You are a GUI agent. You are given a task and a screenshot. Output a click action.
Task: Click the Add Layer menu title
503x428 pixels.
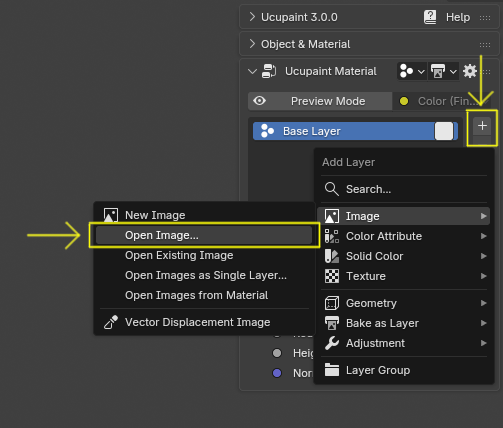pos(348,162)
